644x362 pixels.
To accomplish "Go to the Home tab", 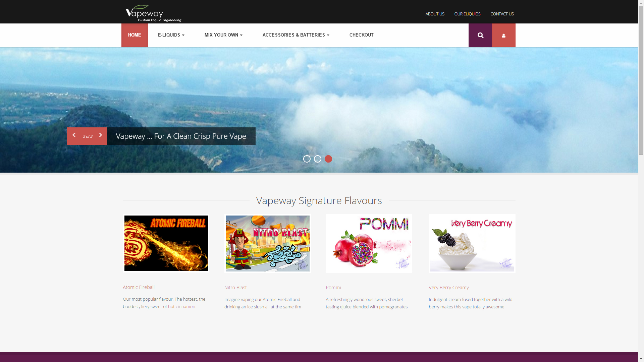I will point(135,35).
